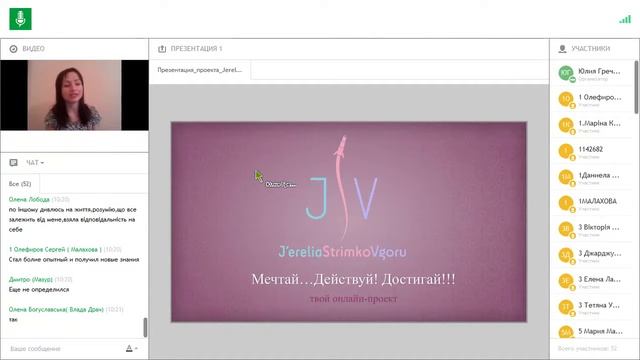Click the УЧАСТНИКИ panel title
The width and height of the screenshot is (640, 360).
click(591, 49)
